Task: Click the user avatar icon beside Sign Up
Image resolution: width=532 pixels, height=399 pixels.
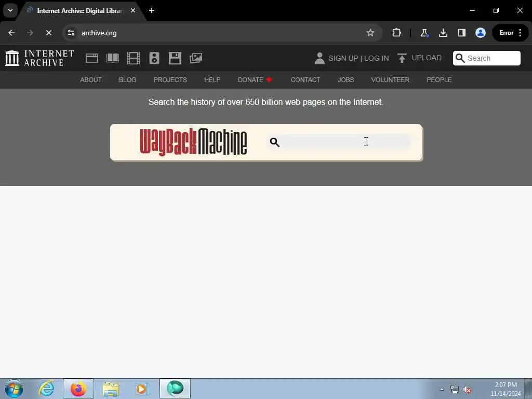Action: click(320, 58)
